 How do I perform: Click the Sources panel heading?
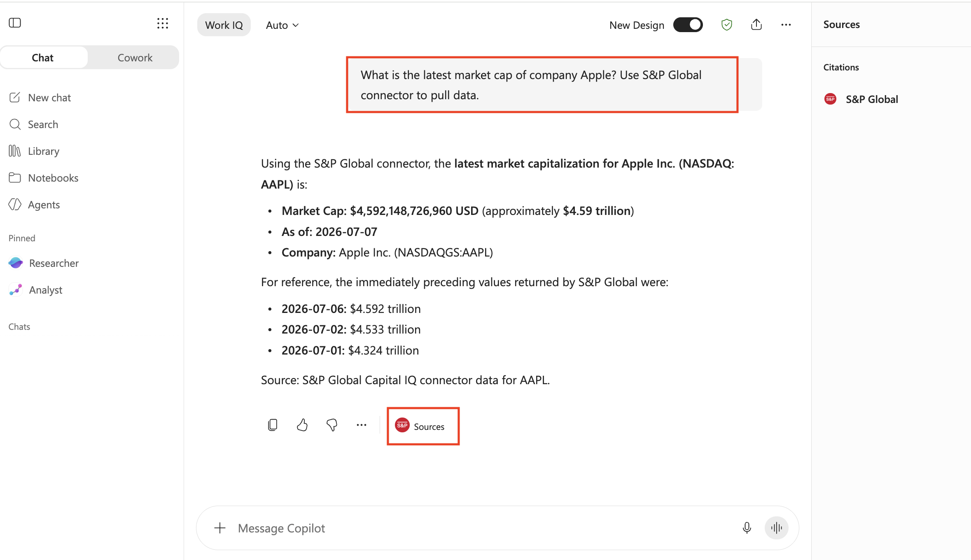tap(841, 24)
